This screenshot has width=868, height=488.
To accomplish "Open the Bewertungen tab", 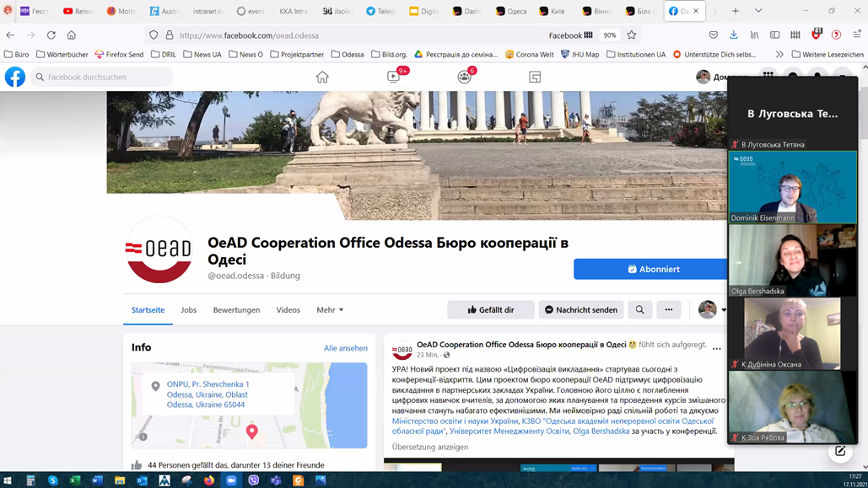I will tap(236, 310).
